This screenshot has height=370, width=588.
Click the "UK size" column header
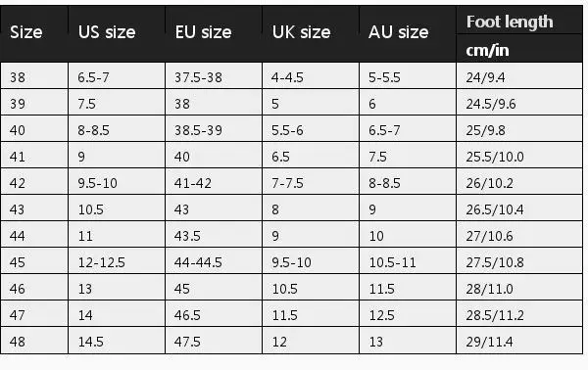tap(311, 33)
